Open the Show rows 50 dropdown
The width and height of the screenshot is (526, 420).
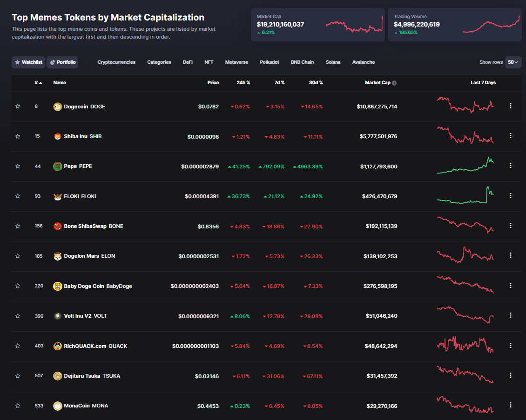513,62
